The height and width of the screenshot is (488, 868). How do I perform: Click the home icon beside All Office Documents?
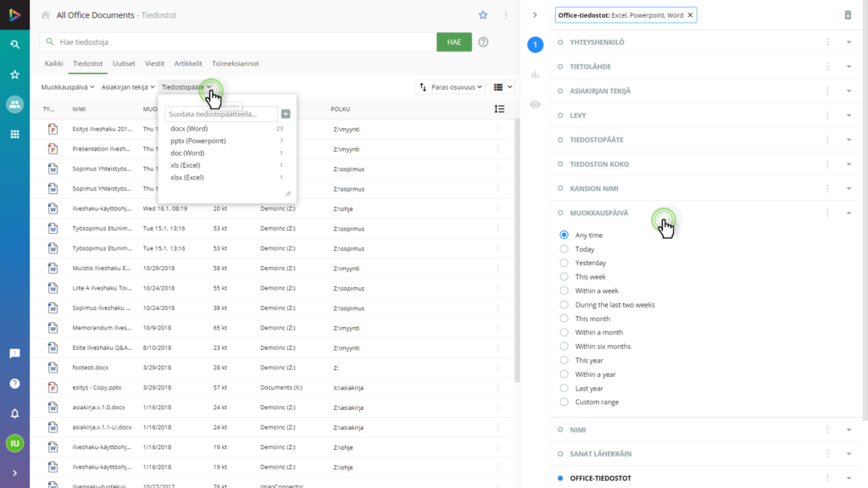click(46, 15)
